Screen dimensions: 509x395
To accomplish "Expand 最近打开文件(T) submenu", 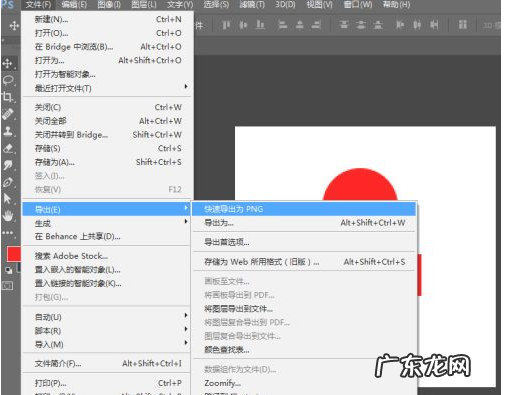I will (108, 88).
